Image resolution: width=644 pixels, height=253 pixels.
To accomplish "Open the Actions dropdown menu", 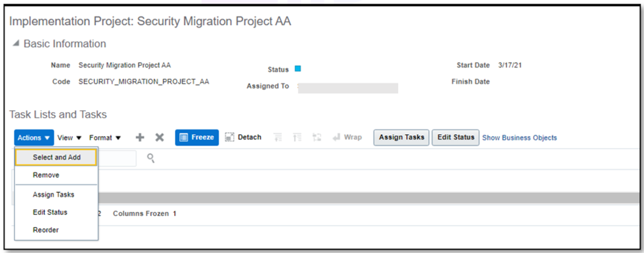I will (34, 138).
